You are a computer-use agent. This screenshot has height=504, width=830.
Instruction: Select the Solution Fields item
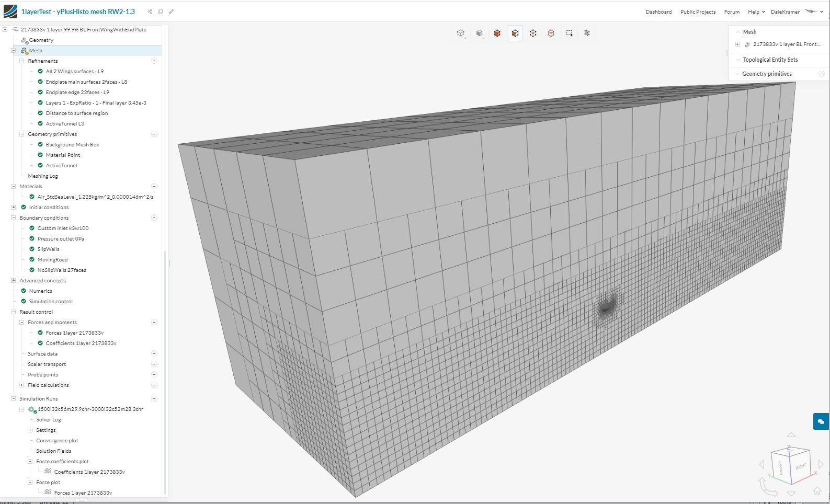(x=53, y=451)
